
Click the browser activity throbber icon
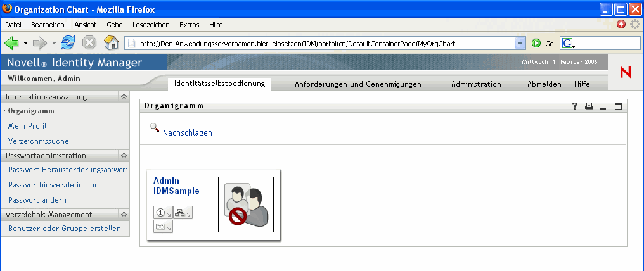634,24
